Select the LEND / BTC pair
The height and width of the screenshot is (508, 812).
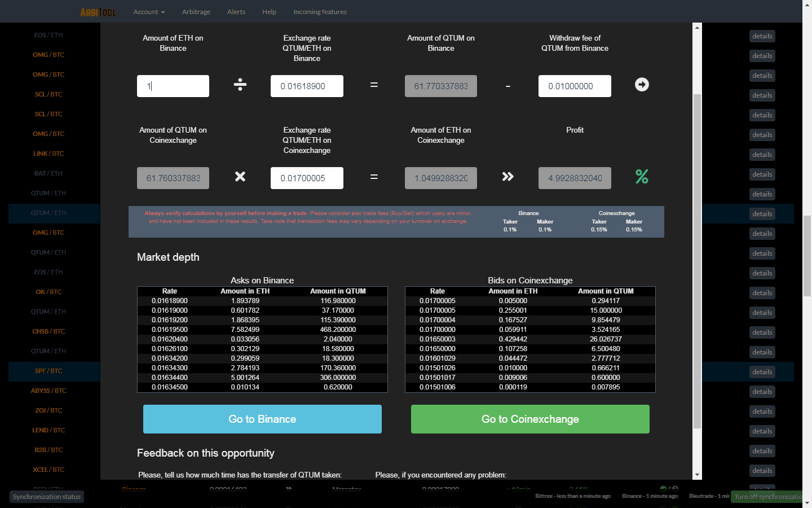pyautogui.click(x=48, y=430)
